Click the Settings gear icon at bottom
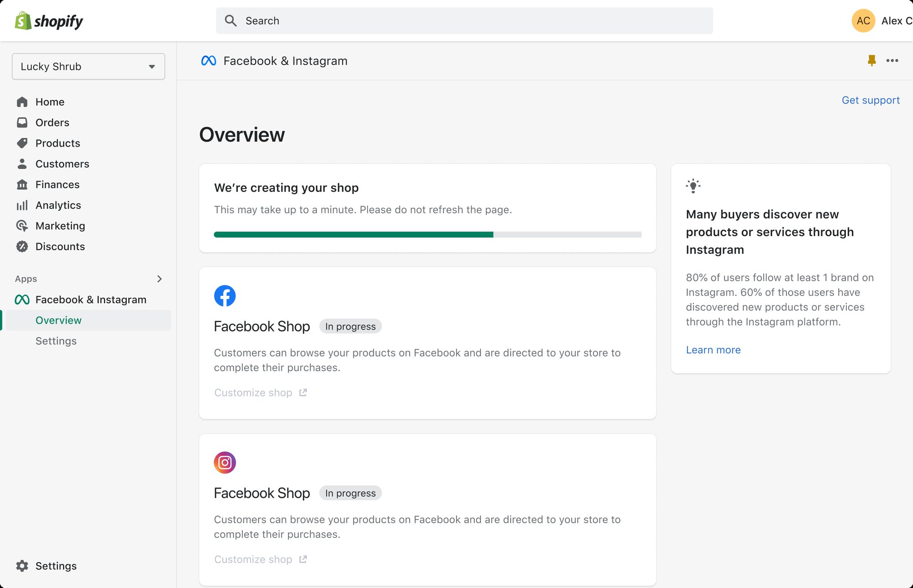This screenshot has height=588, width=913. [x=22, y=566]
